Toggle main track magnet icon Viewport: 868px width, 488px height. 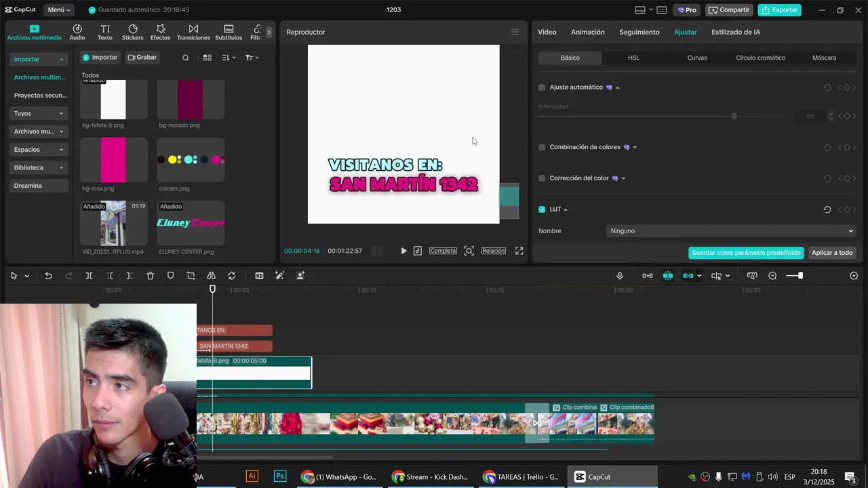[648, 276]
